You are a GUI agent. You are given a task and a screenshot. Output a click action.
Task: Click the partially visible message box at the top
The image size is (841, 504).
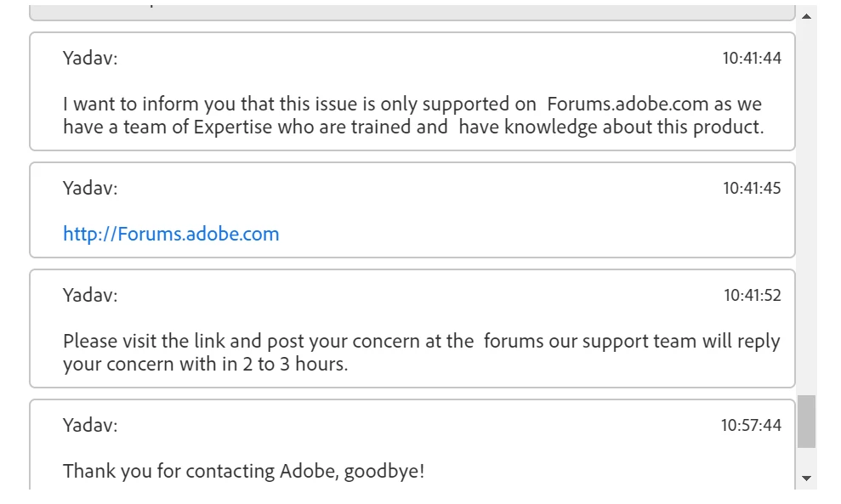412,12
